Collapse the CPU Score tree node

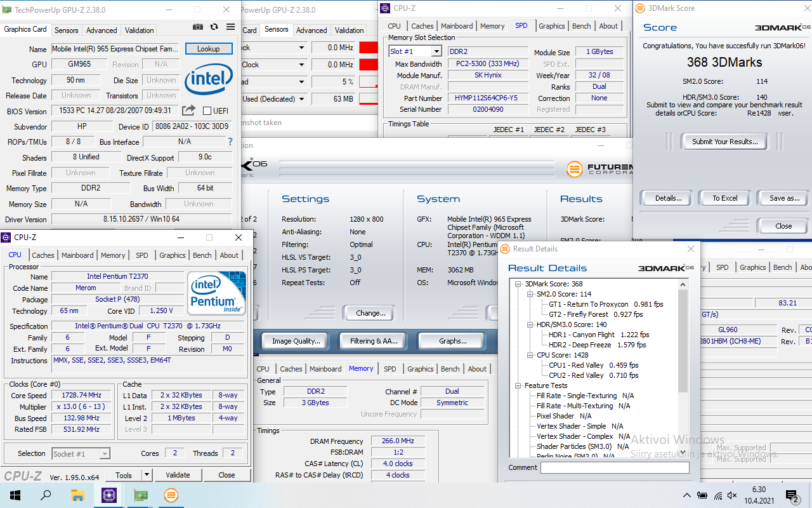(530, 355)
